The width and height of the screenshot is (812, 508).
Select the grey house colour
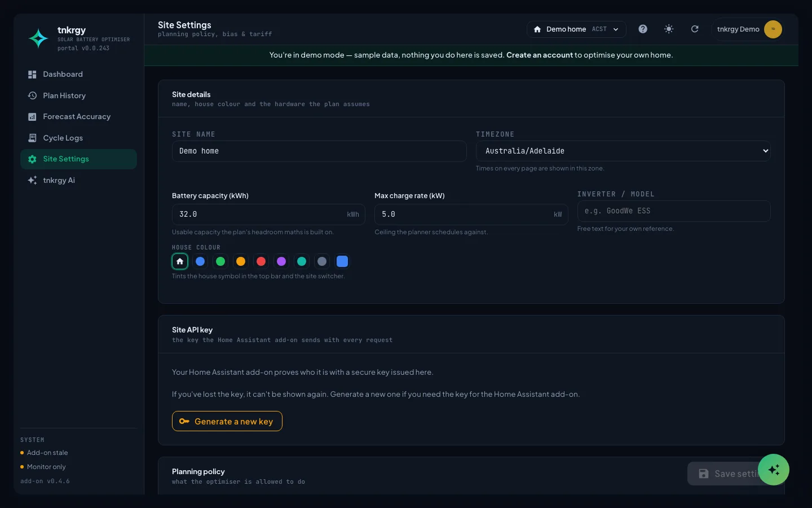point(322,261)
